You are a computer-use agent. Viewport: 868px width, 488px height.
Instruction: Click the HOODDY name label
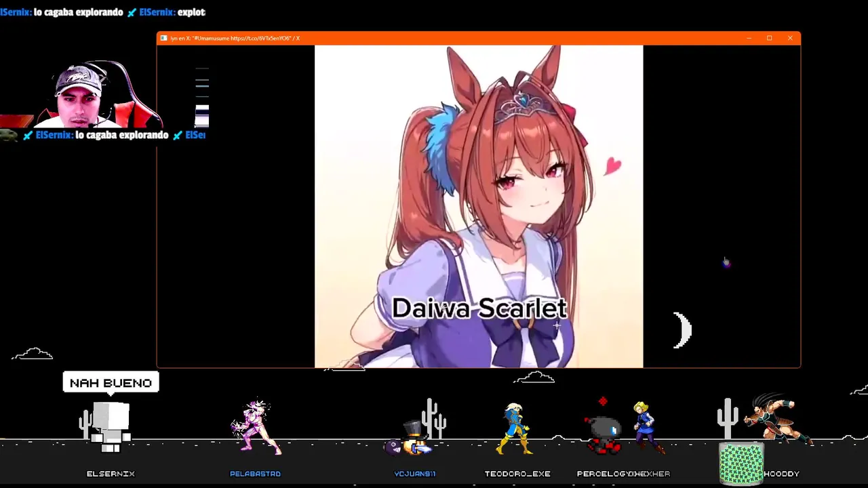pos(781,474)
